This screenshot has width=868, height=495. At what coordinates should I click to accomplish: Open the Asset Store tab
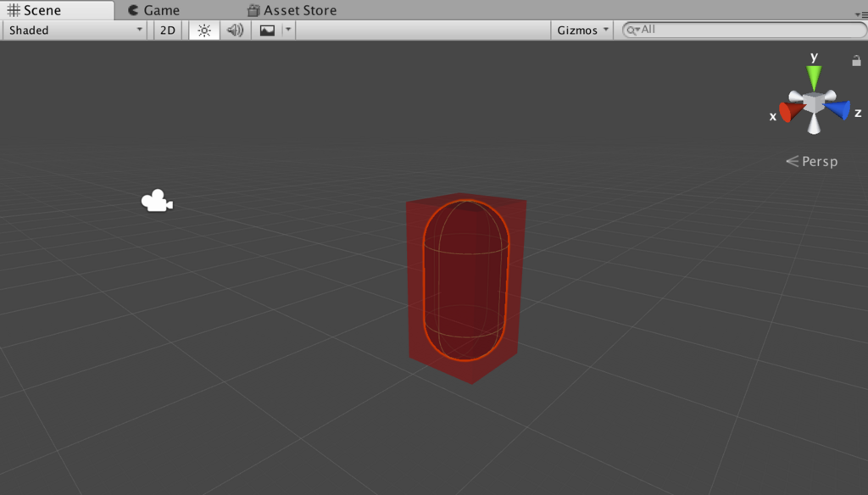pyautogui.click(x=292, y=10)
